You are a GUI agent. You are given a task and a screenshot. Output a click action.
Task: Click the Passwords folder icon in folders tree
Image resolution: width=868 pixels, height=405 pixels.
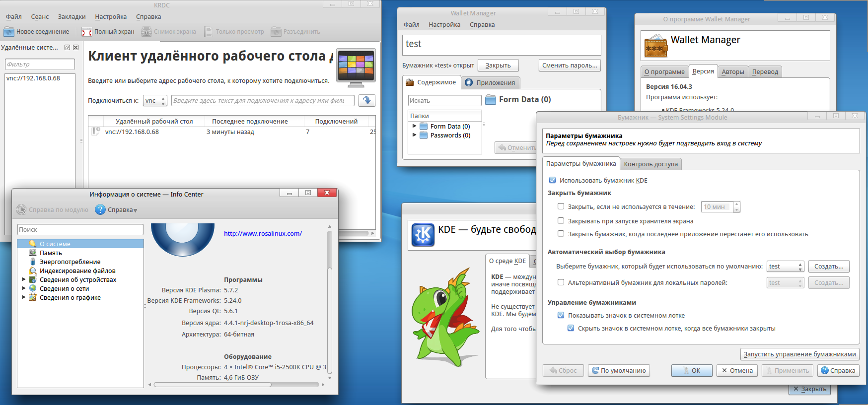point(424,135)
